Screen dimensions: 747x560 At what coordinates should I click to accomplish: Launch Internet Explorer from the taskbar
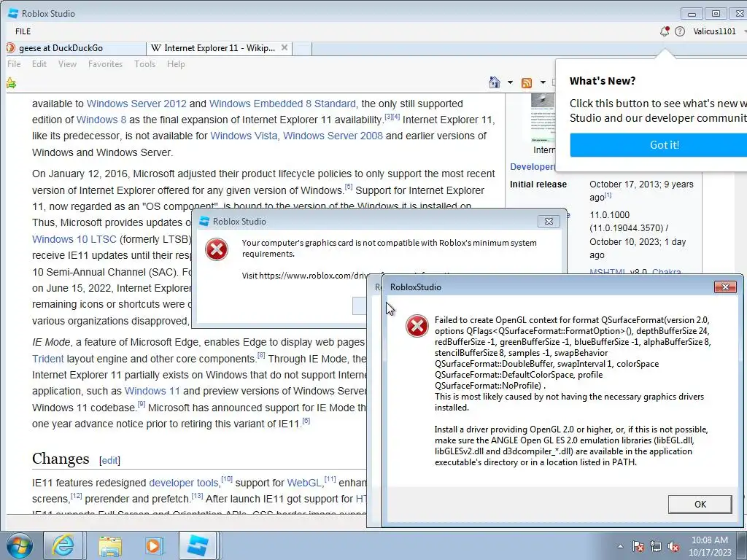point(63,545)
